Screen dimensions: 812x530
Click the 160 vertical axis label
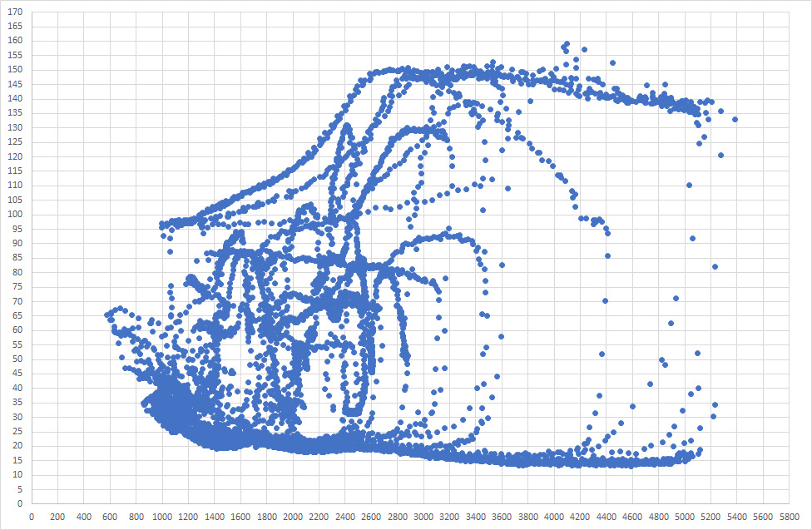click(15, 41)
